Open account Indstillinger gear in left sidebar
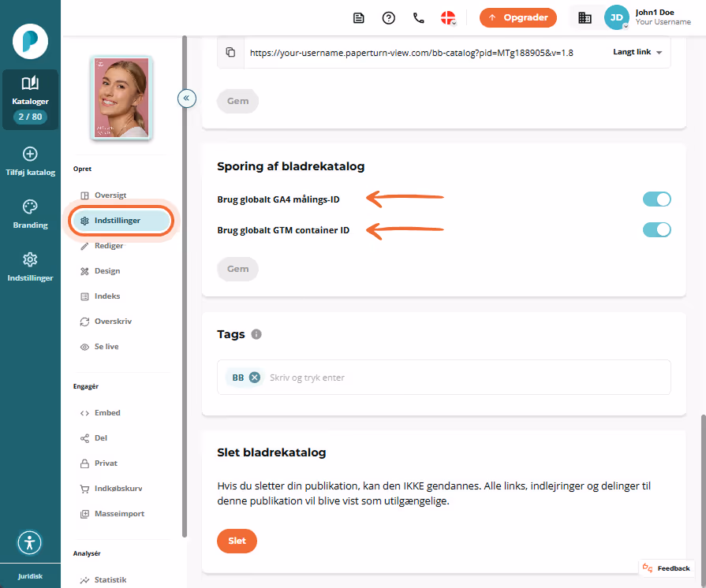The image size is (706, 588). tap(30, 259)
